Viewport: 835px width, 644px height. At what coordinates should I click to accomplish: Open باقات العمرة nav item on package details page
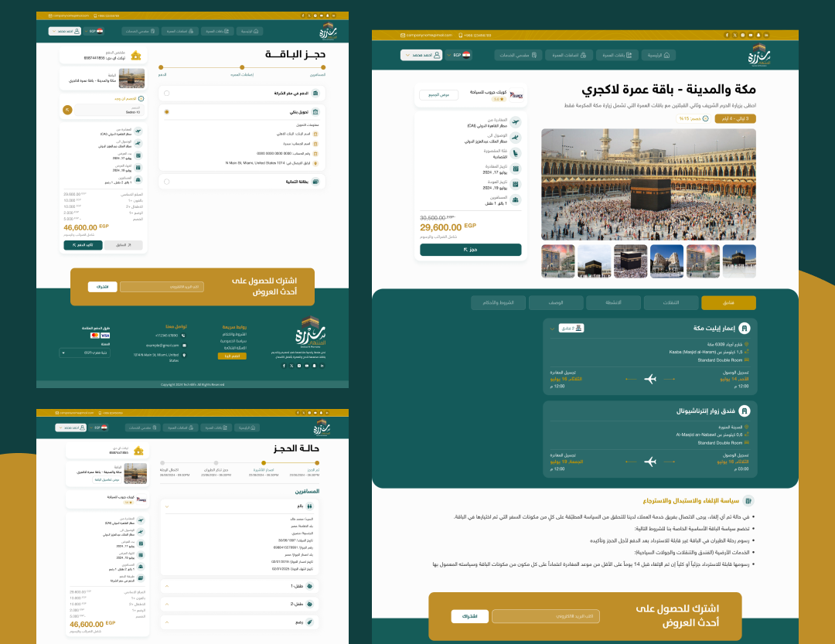(616, 55)
